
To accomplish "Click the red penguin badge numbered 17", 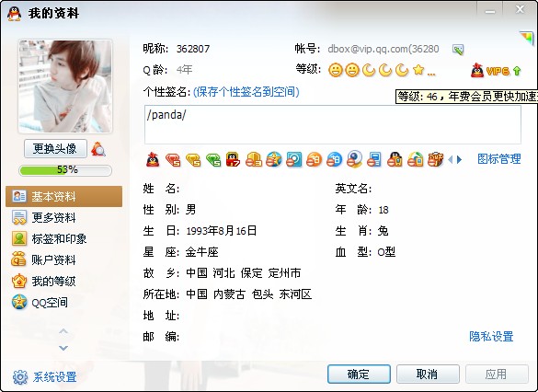I will click(233, 159).
